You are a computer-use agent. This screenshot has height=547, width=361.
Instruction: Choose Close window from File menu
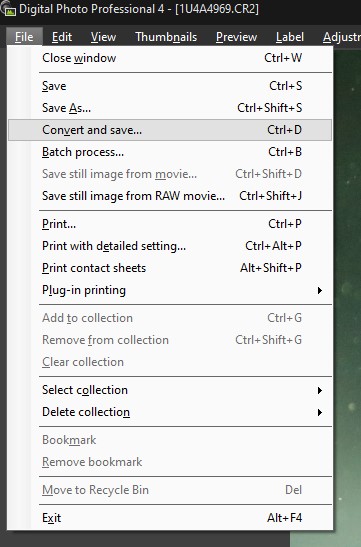point(170,58)
